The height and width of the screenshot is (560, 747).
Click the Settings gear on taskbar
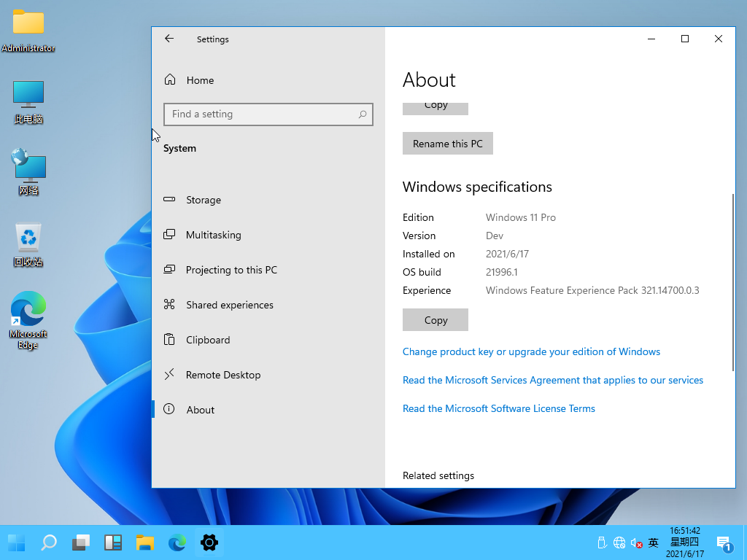click(x=209, y=542)
